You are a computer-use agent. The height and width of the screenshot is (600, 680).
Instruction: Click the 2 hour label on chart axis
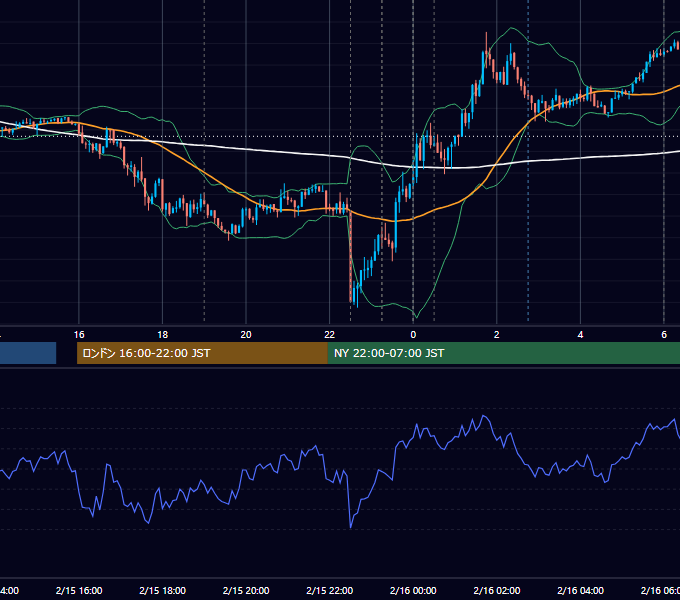497,335
